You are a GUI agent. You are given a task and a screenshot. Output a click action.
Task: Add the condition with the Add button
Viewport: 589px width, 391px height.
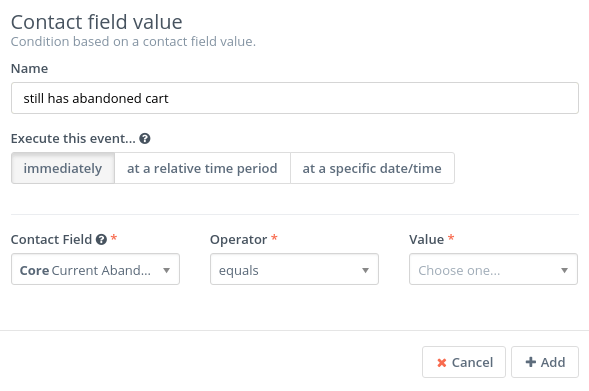545,362
